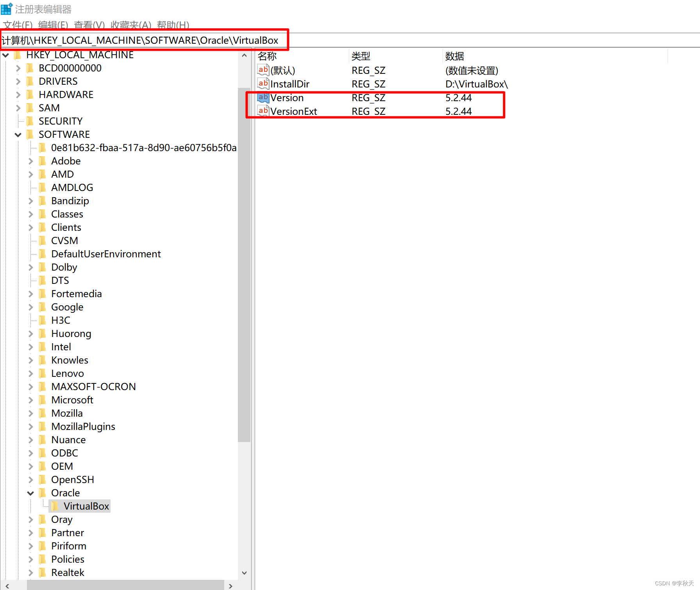Image resolution: width=700 pixels, height=590 pixels.
Task: Open the 查看(V) menu
Action: [x=89, y=25]
